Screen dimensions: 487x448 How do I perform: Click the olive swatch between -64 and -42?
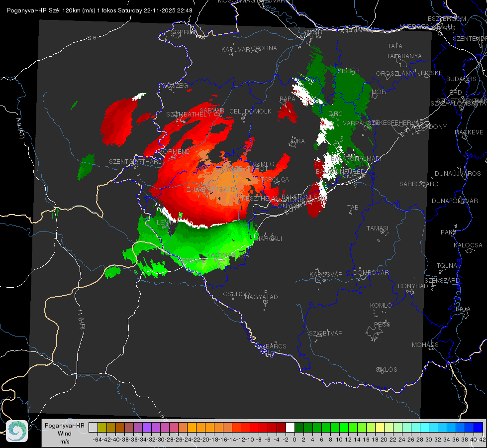(x=102, y=427)
